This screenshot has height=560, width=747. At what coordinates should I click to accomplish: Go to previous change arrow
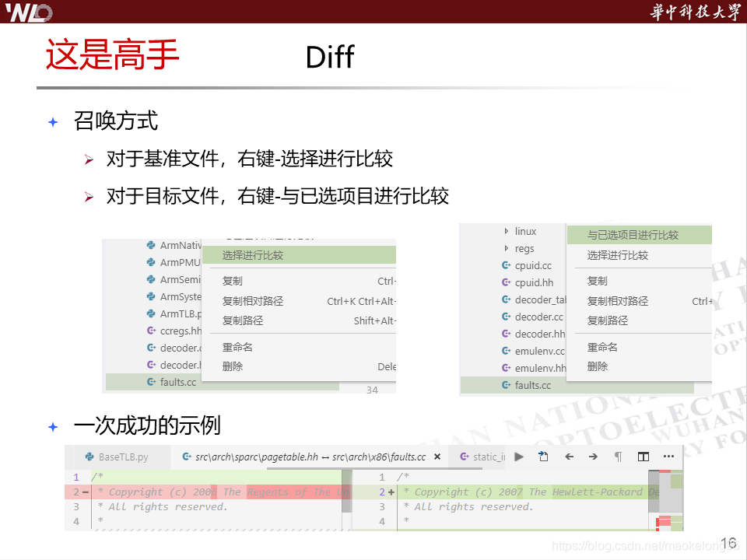(x=570, y=457)
